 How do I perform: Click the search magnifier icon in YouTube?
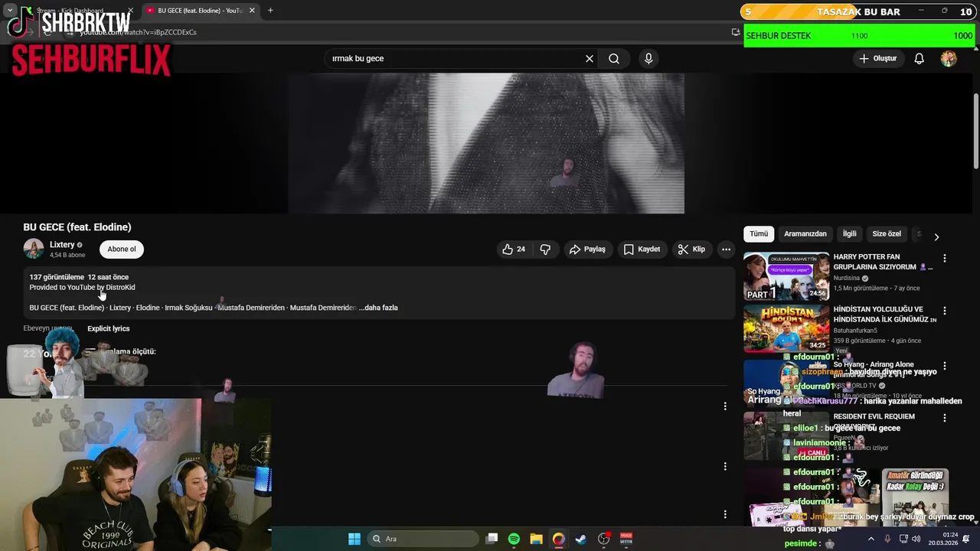(x=614, y=58)
